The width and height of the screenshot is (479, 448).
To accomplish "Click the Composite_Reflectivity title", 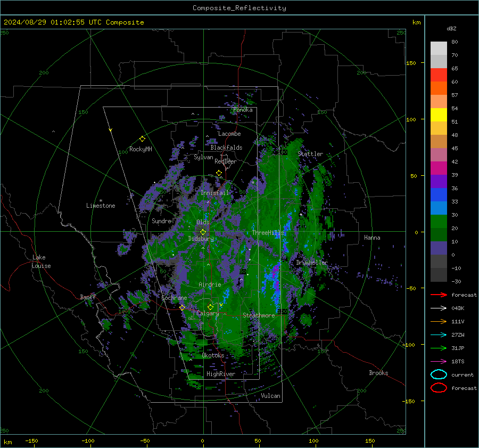I will pyautogui.click(x=240, y=8).
